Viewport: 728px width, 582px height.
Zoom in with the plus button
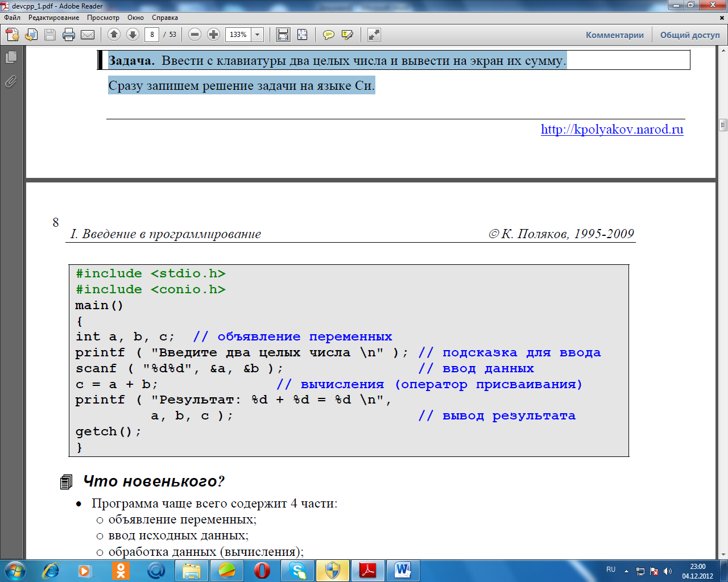pos(213,35)
